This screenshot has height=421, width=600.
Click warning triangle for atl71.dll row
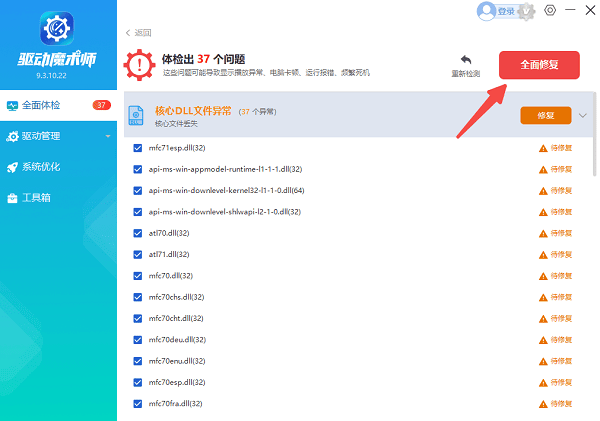click(543, 255)
